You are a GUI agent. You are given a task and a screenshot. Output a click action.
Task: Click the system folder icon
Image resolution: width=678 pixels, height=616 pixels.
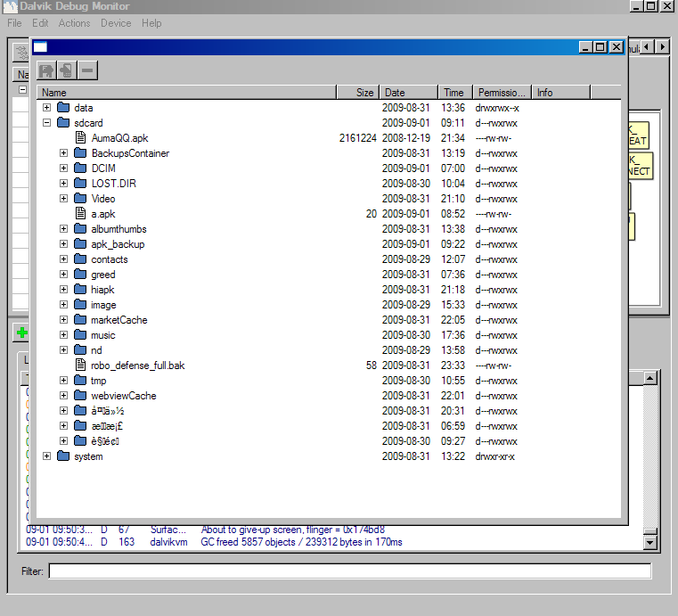(63, 456)
